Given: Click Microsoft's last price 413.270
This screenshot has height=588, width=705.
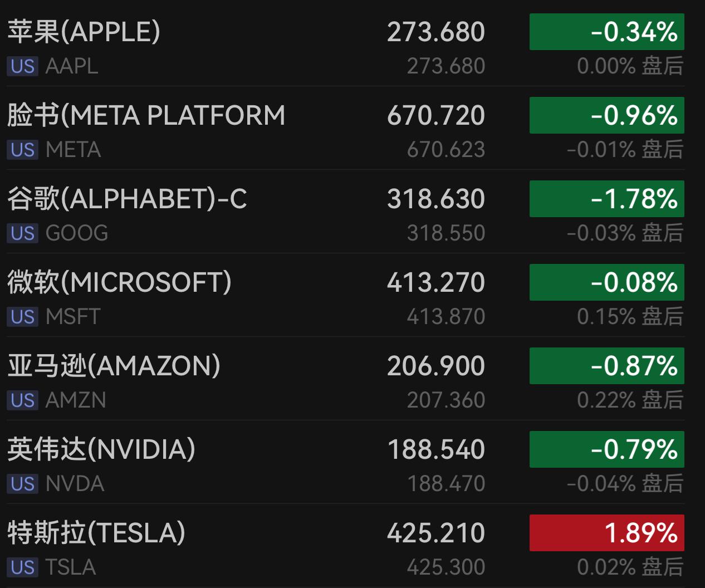Looking at the screenshot, I should click(x=435, y=282).
